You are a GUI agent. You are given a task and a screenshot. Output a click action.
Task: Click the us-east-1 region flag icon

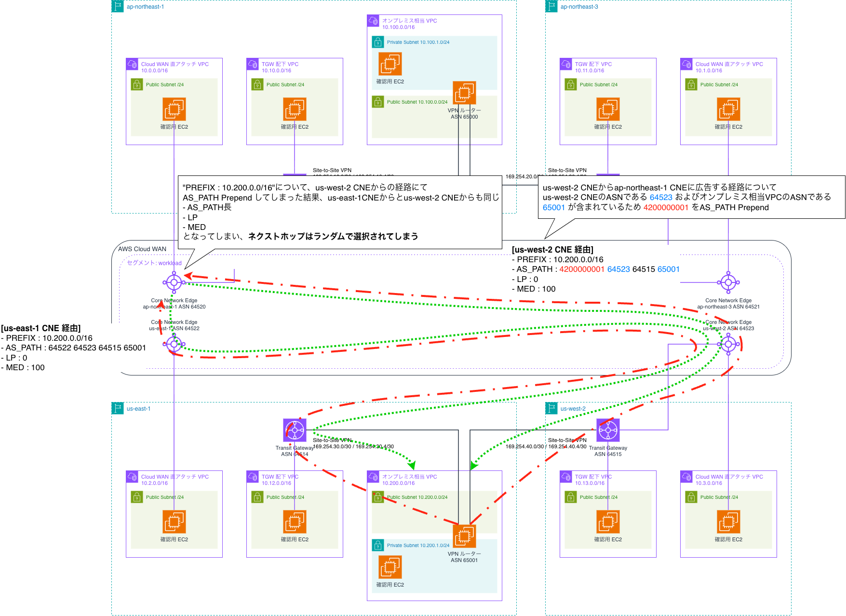118,408
